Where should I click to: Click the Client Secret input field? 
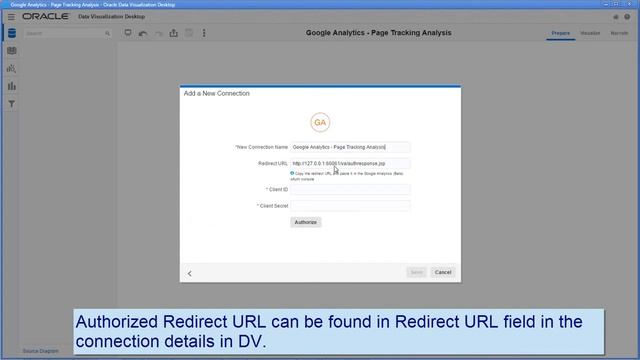click(x=350, y=206)
